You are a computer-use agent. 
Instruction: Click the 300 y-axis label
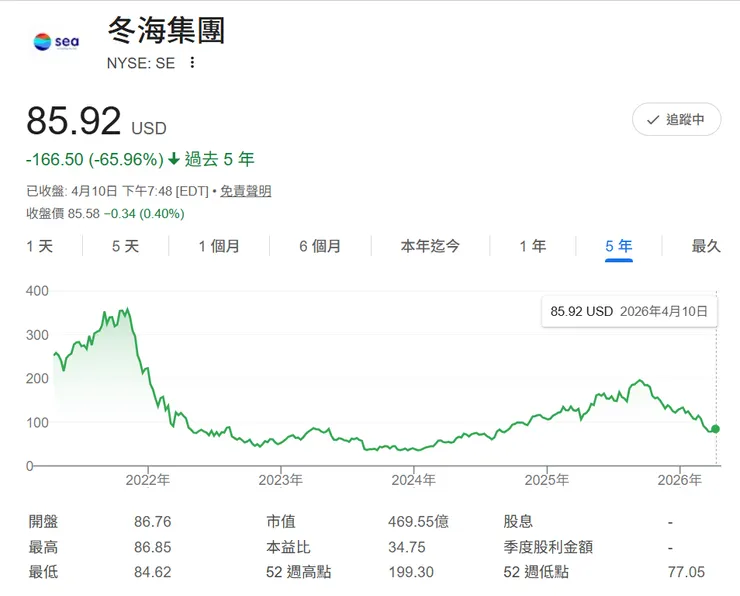[37, 335]
